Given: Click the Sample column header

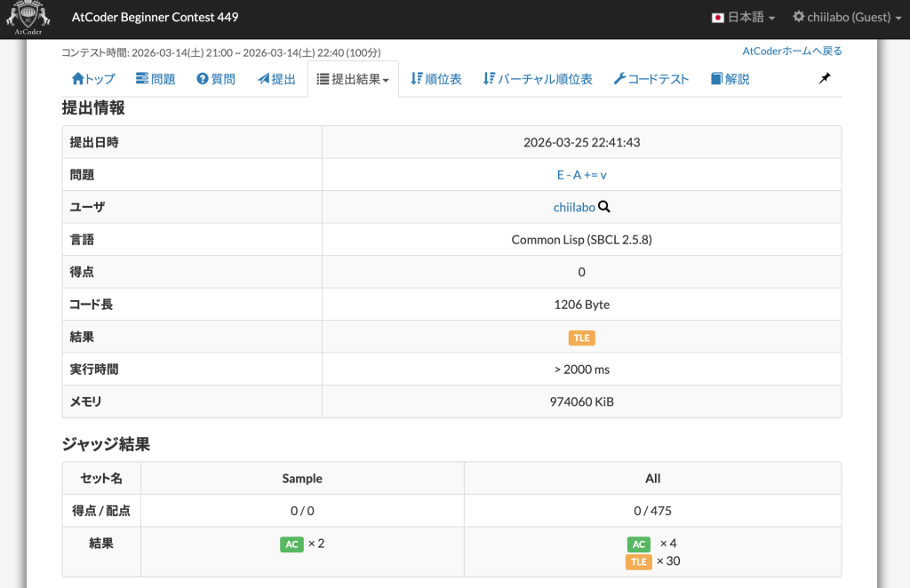Looking at the screenshot, I should coord(302,479).
